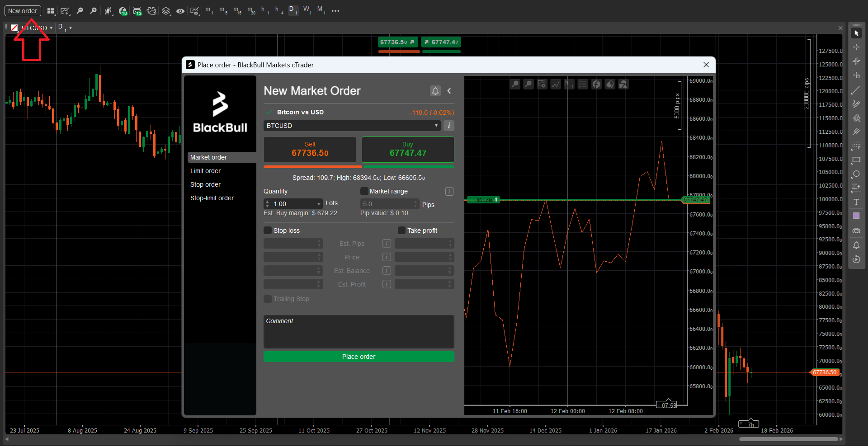Toggle the Trailing Stop checkbox
868x447 pixels.
tap(268, 299)
